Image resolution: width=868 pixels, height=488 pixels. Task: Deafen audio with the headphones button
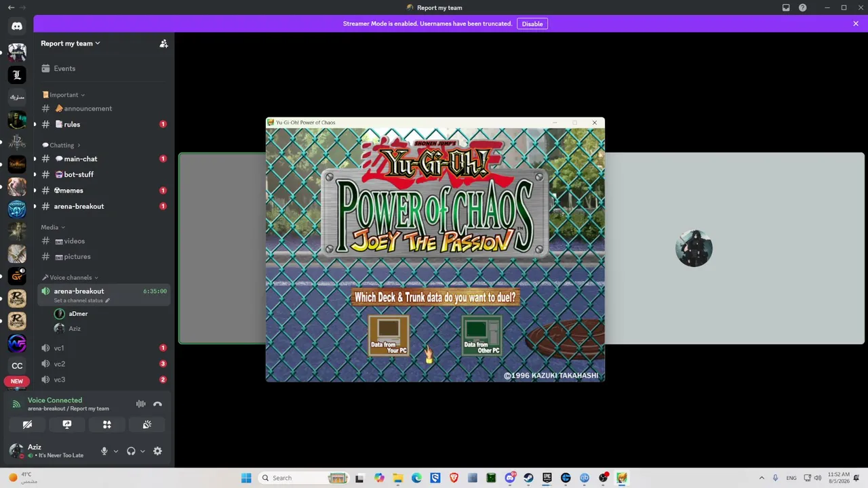pyautogui.click(x=131, y=451)
